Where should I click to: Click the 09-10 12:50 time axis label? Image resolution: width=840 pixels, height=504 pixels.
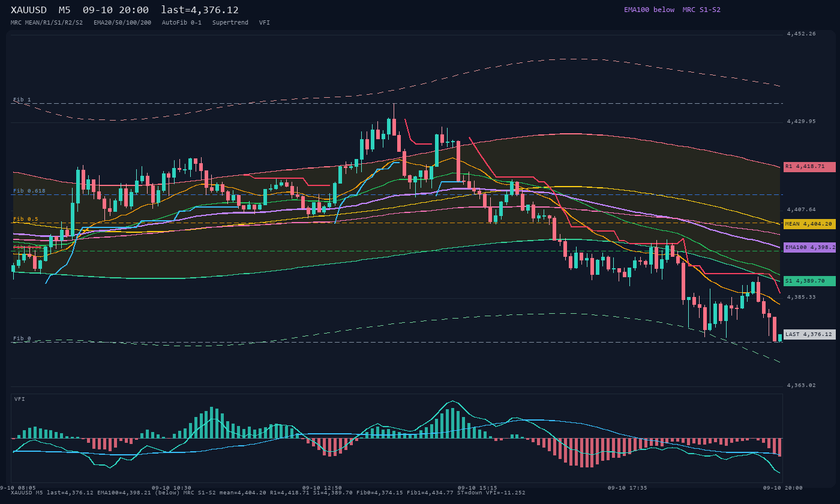(x=322, y=488)
